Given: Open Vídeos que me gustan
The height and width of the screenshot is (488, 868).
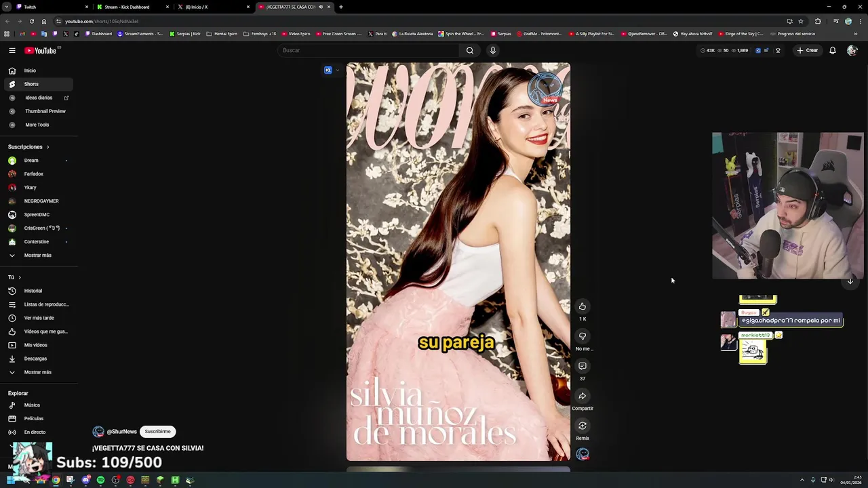Looking at the screenshot, I should click(x=39, y=331).
